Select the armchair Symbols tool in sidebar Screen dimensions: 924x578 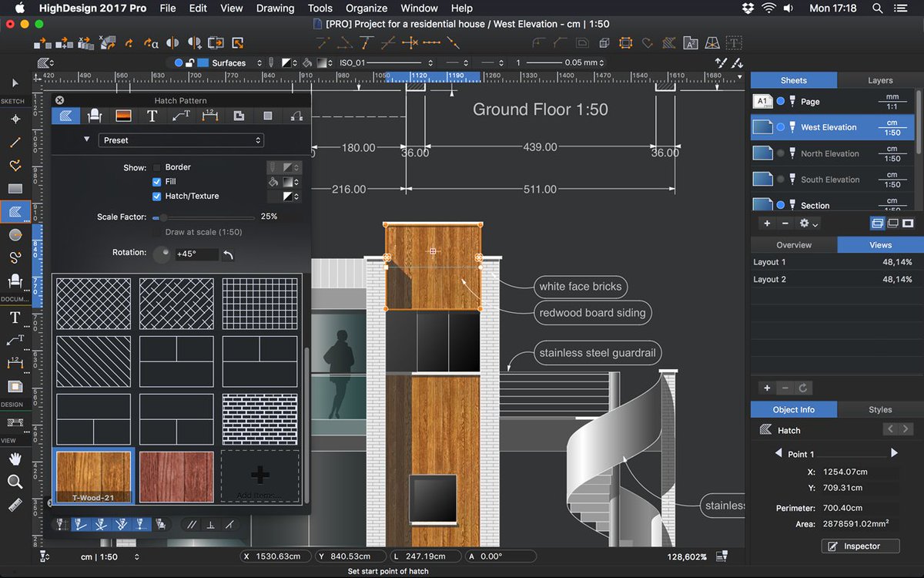[x=15, y=281]
